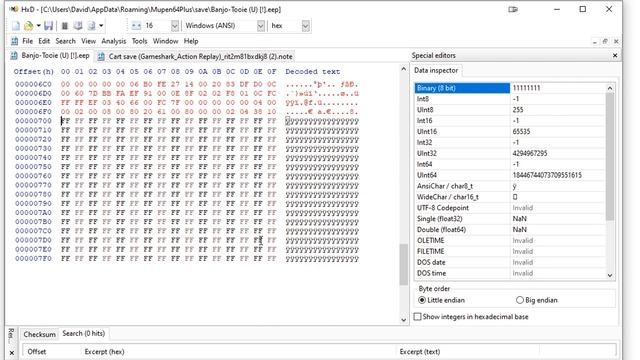
Task: Click the UInt8 value 255
Action: coord(518,110)
